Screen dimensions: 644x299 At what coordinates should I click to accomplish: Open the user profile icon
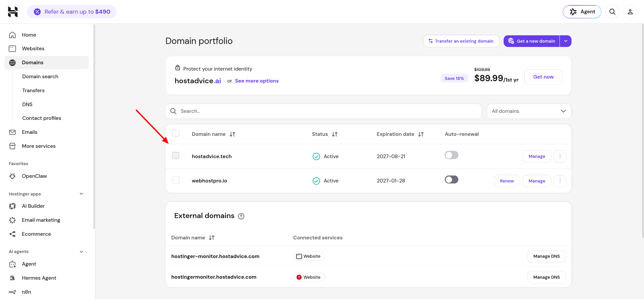tap(630, 12)
